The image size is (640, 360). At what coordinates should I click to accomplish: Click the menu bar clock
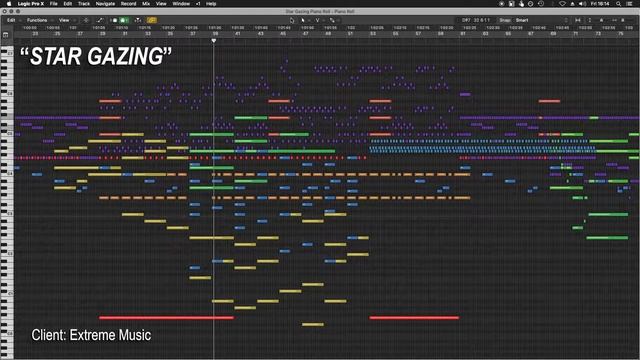[600, 4]
